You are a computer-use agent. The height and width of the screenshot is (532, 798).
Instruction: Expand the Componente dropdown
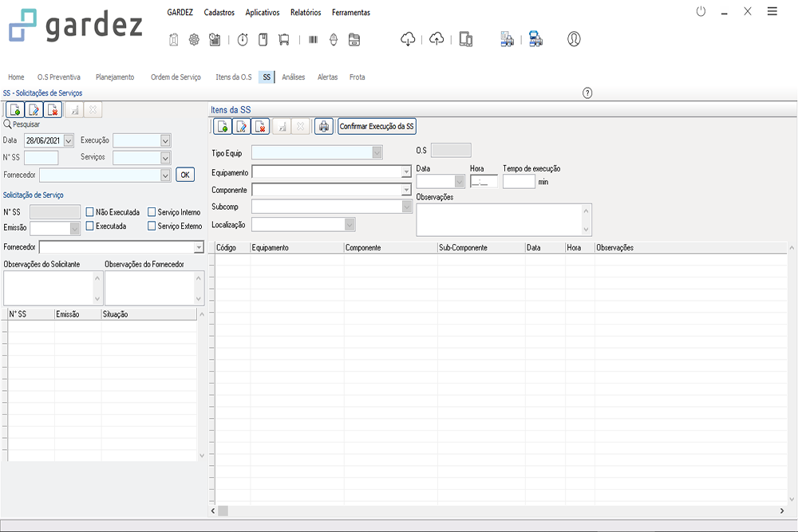click(406, 190)
